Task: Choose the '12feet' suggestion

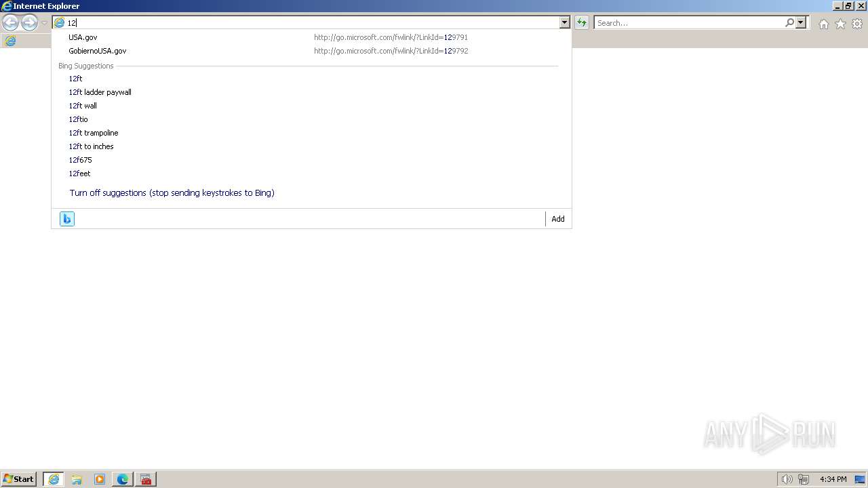Action: pos(312,174)
